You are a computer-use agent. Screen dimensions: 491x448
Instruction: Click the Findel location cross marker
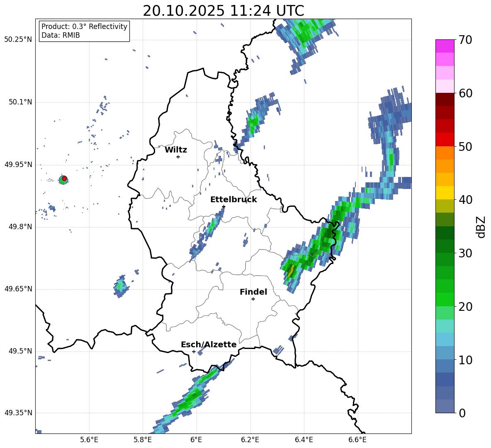[253, 299]
